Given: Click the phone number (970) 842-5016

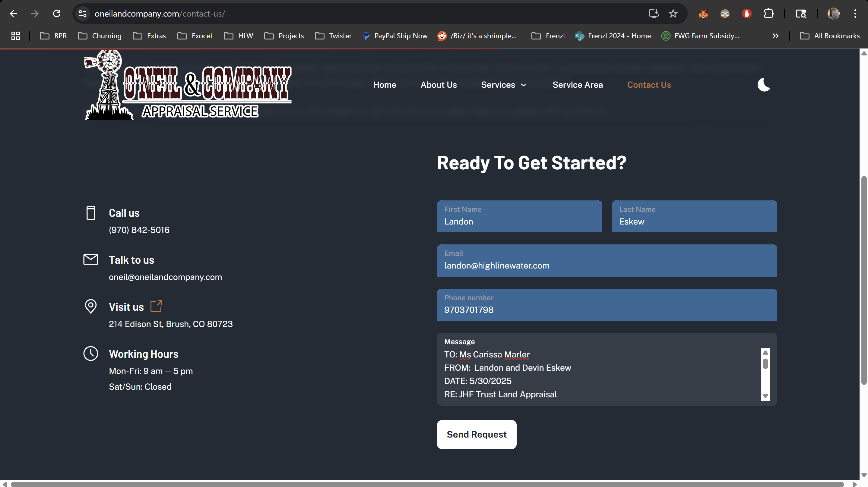Looking at the screenshot, I should (x=139, y=230).
